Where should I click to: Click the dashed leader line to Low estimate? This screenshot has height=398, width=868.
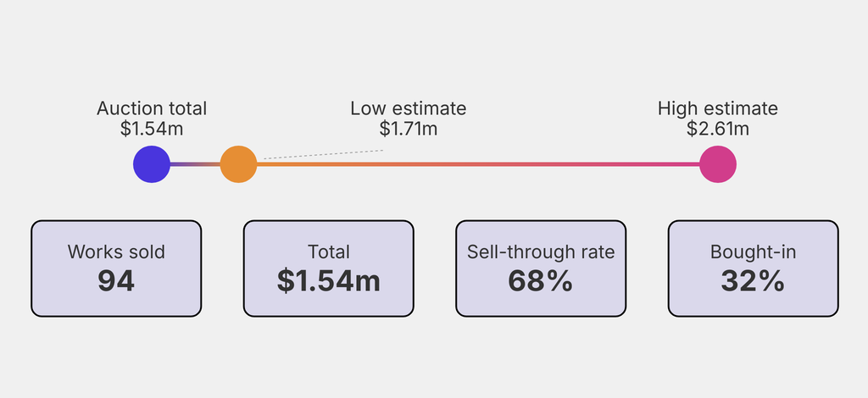(322, 155)
